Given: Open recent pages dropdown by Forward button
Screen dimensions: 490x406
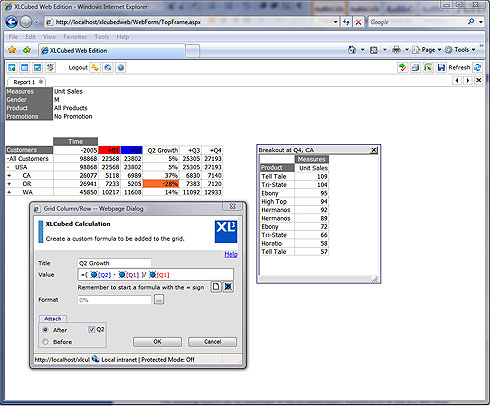Looking at the screenshot, I should (x=37, y=22).
